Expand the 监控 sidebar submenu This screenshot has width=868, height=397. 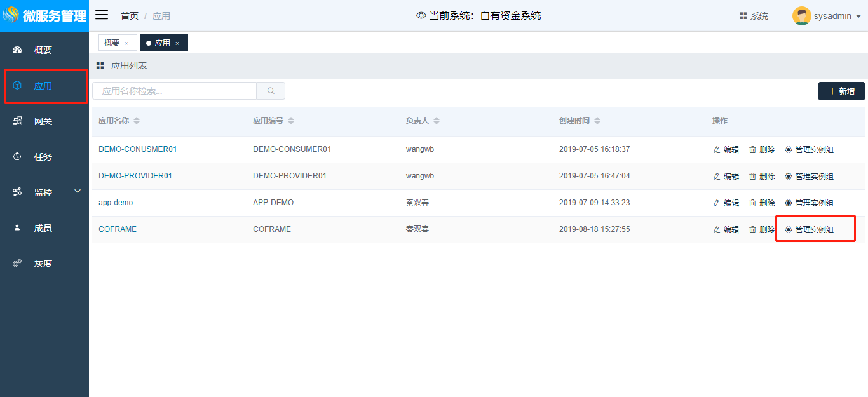coord(78,191)
